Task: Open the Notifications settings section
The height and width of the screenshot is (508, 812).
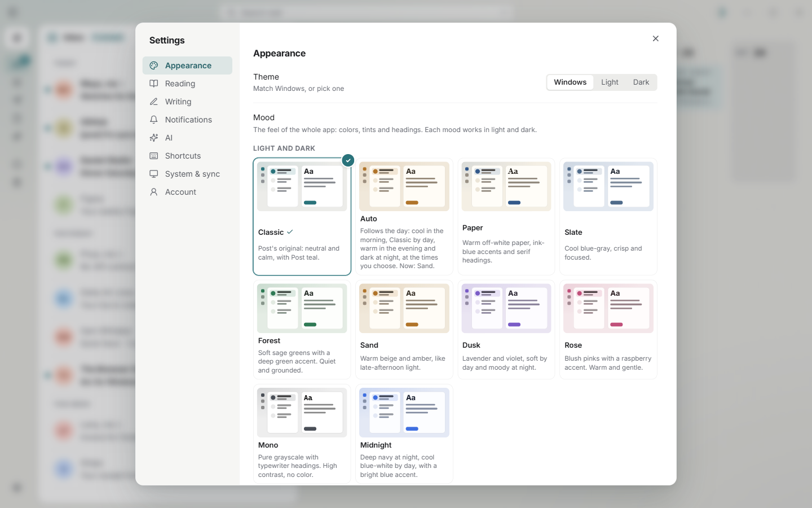Action: tap(187, 120)
